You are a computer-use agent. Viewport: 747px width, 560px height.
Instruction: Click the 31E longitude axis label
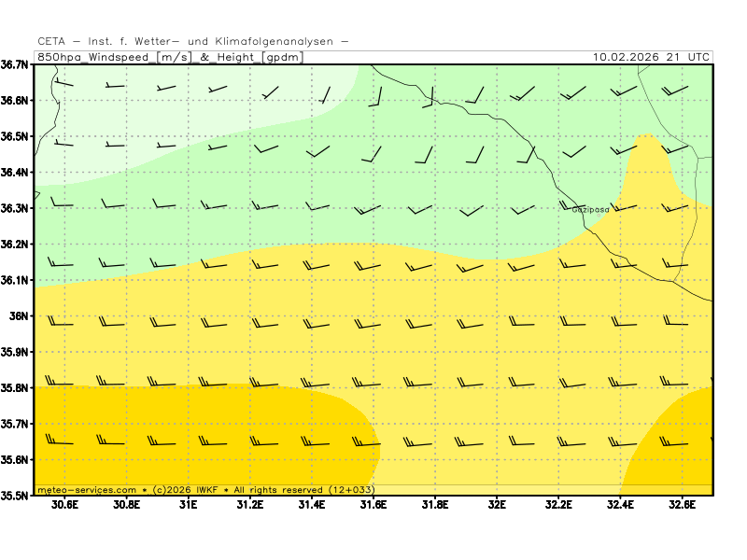tap(188, 506)
